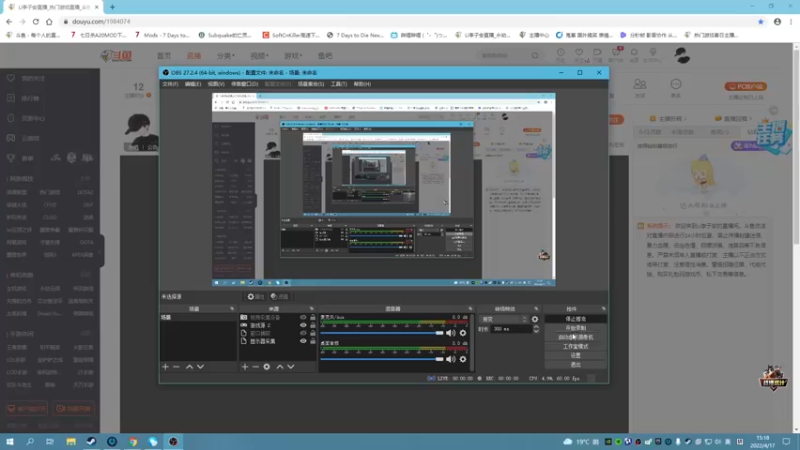The width and height of the screenshot is (800, 450).
Task: Click the Properties gear button above the Scenes panel
Action: click(x=256, y=296)
